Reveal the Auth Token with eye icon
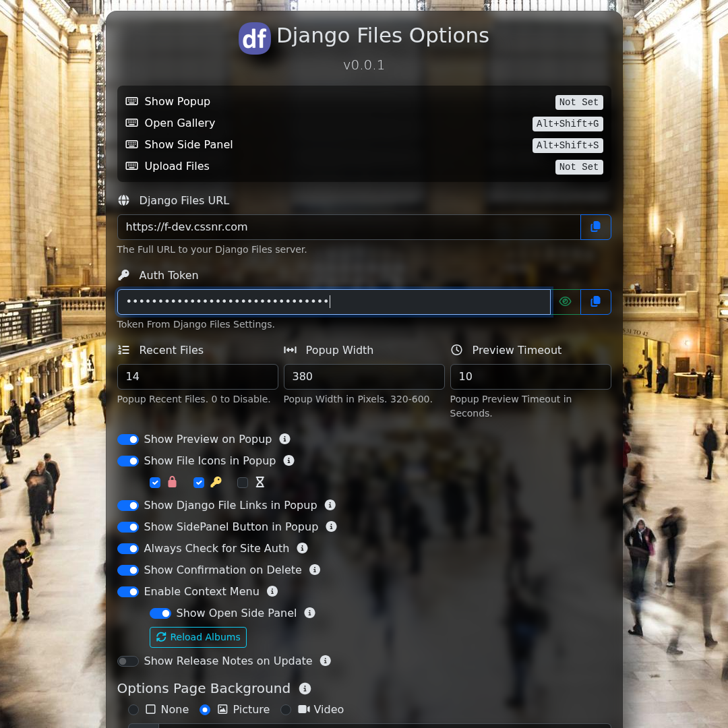Viewport: 728px width, 728px height. 566,302
